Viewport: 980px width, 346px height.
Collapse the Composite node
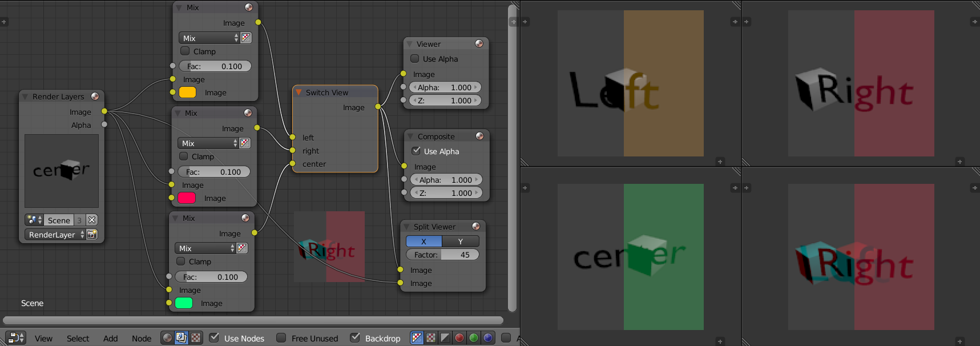tap(410, 137)
